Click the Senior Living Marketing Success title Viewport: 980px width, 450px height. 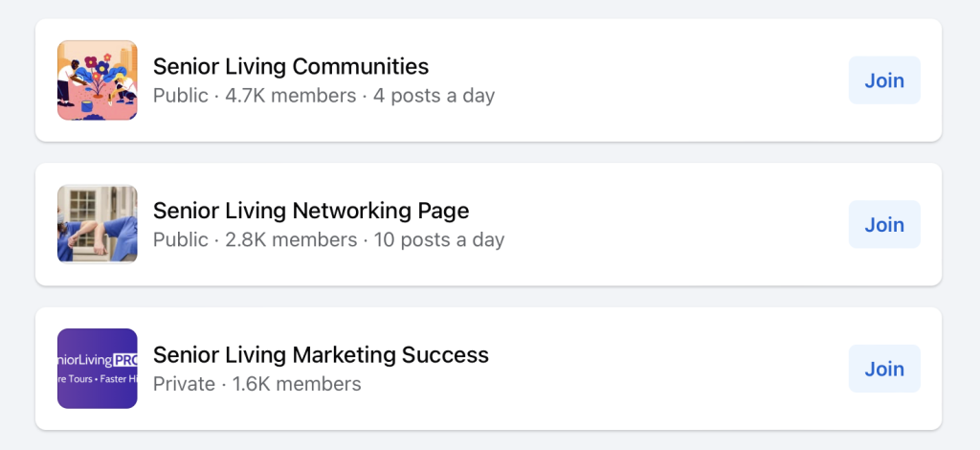[321, 355]
